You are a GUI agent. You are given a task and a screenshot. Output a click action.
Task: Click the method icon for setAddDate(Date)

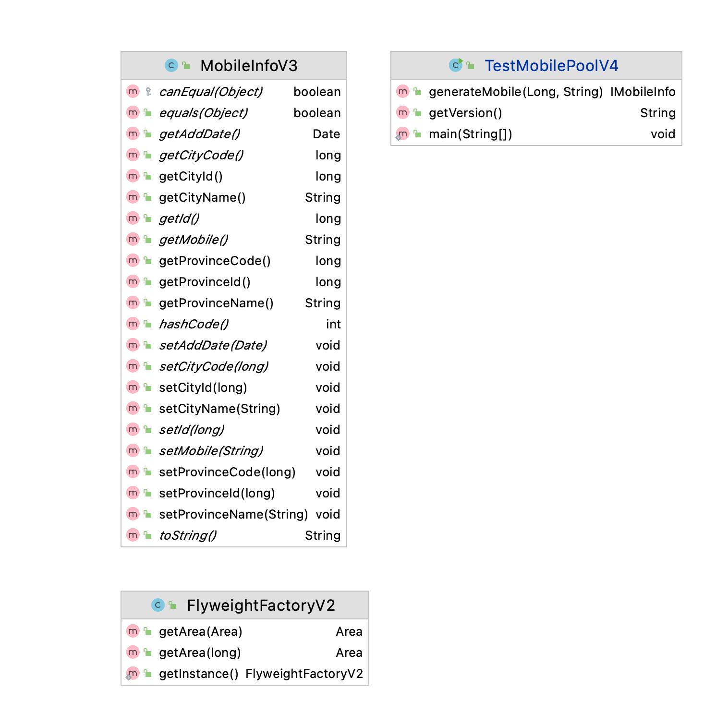tap(133, 345)
